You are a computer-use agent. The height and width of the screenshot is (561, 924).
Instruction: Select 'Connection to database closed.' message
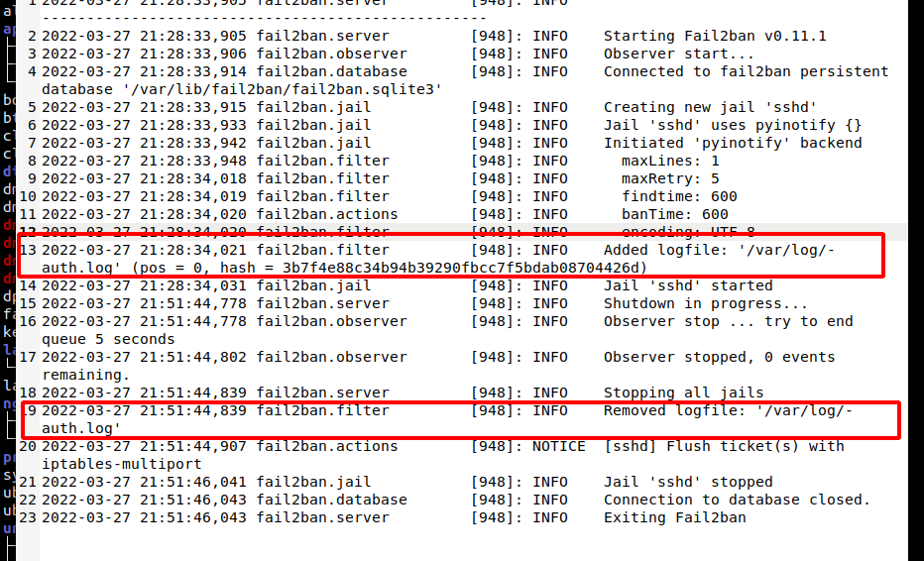pyautogui.click(x=738, y=500)
